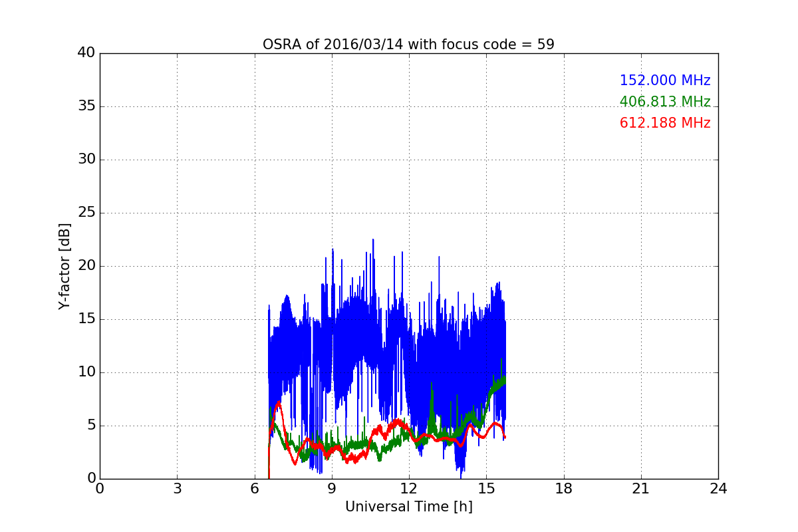Click the plot title 'OSRA of 2016/03/14 with focus code = 59'
Screen dimensions: 798x532
point(408,45)
